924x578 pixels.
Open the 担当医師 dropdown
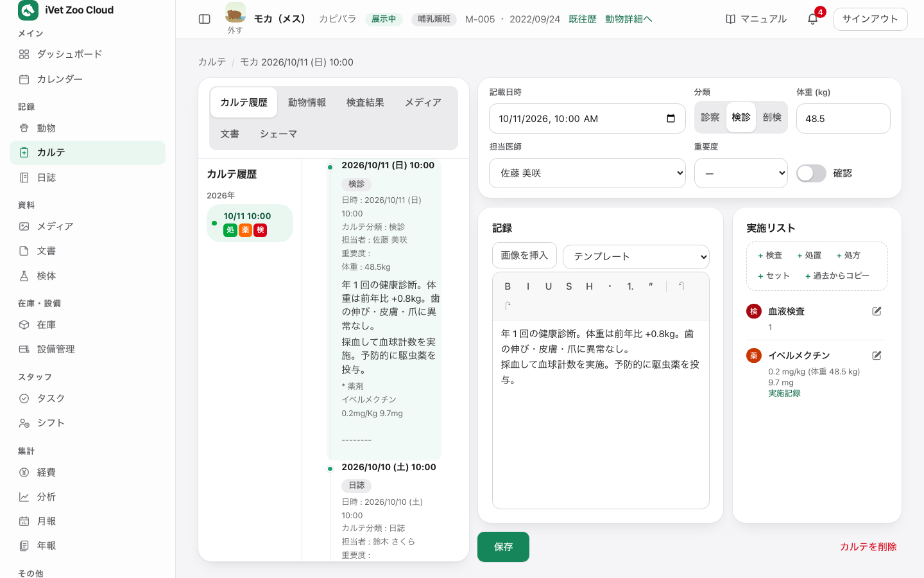587,173
